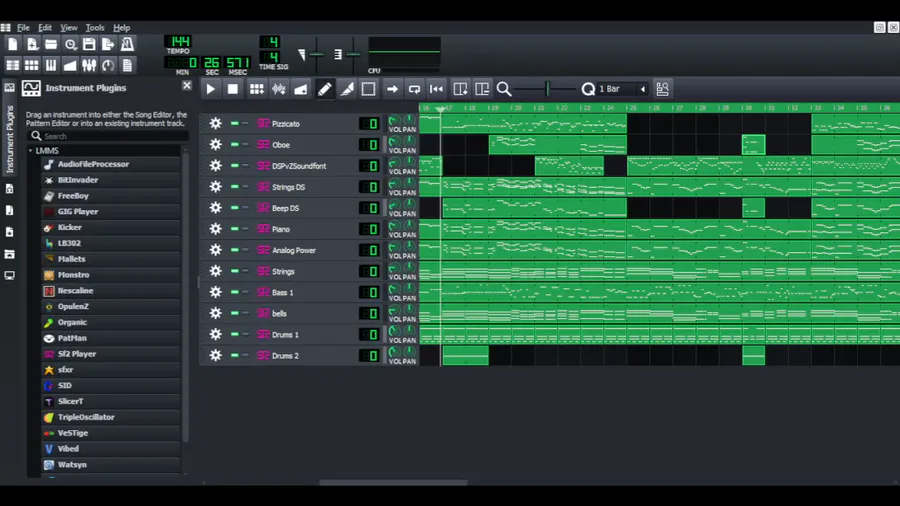
Task: Save the current project
Action: pyautogui.click(x=89, y=44)
